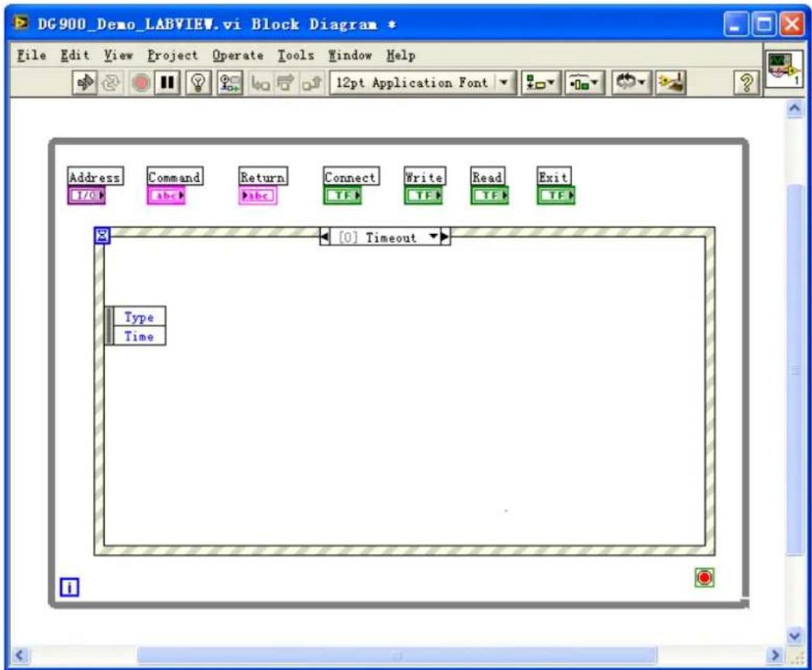Click horizontal scrollbar left arrow
This screenshot has height=670, width=812.
pos(19,655)
